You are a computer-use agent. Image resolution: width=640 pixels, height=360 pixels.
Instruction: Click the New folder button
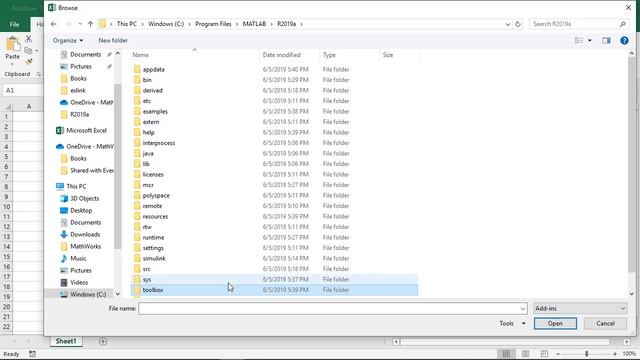coord(113,40)
